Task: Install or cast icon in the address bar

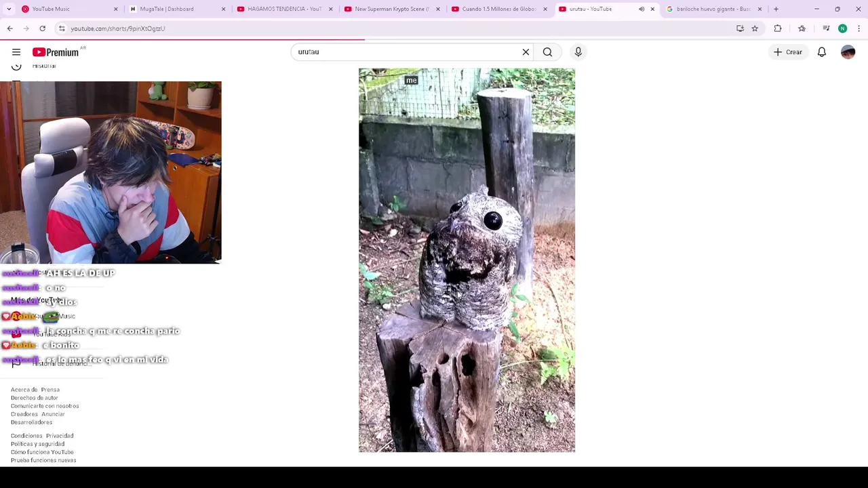Action: coord(740,28)
